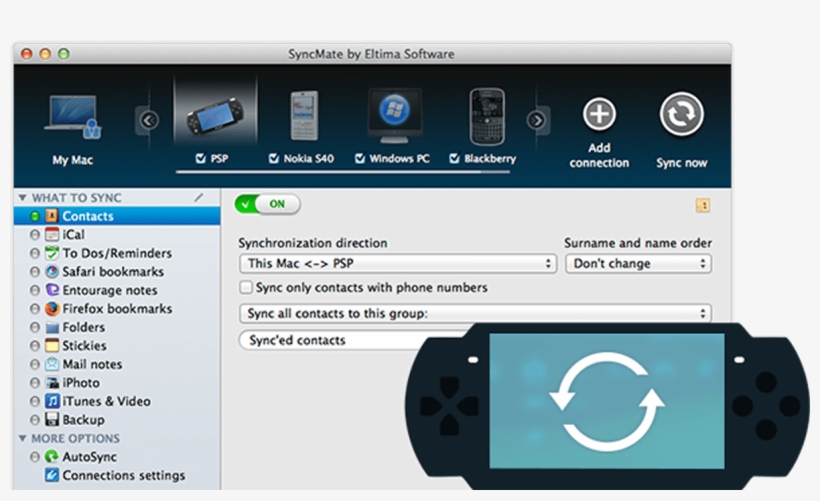Click the window close red button
The image size is (820, 501).
click(27, 54)
